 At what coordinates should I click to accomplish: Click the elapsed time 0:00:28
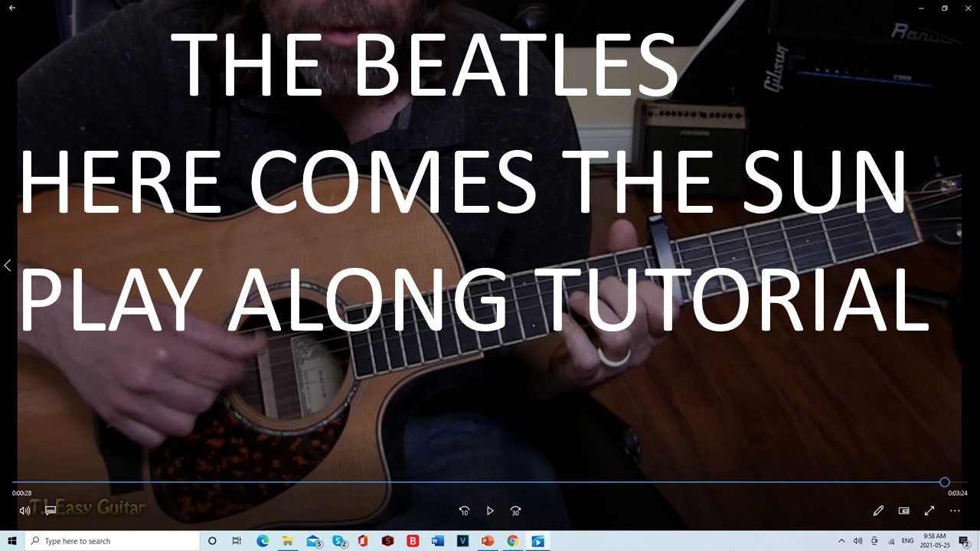tap(21, 494)
